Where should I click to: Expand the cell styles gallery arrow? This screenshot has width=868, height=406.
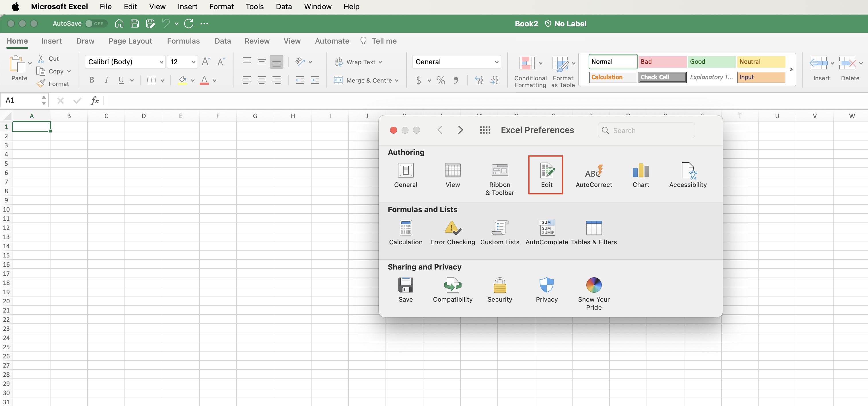791,69
